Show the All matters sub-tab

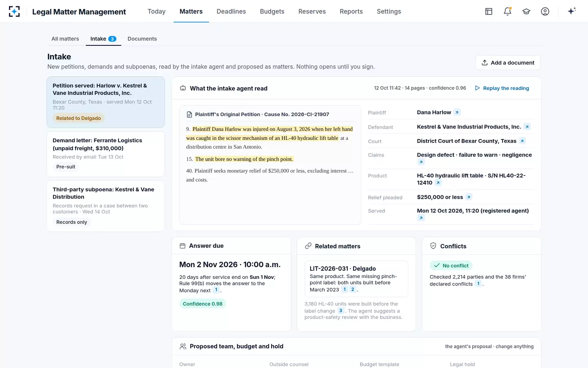click(65, 39)
